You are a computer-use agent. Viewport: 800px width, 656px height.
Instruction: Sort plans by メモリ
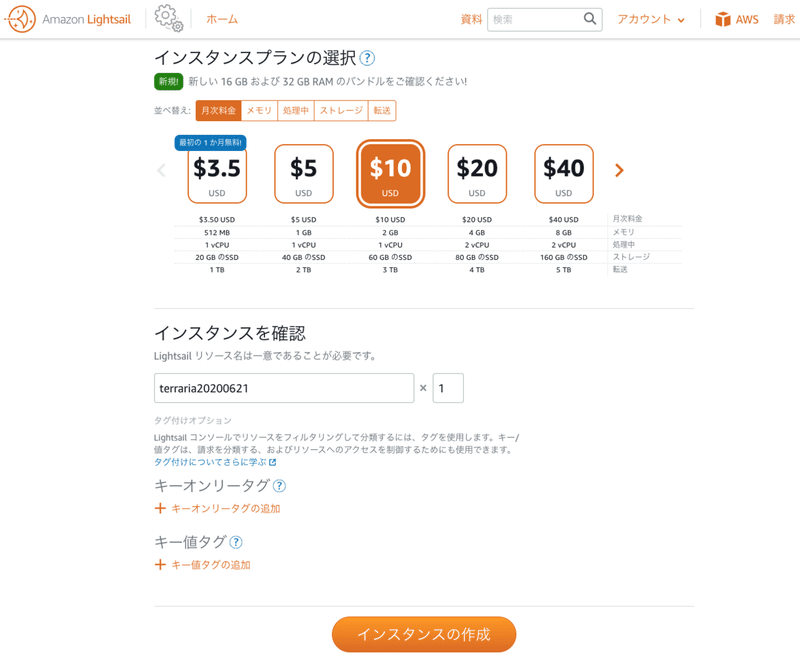(259, 110)
